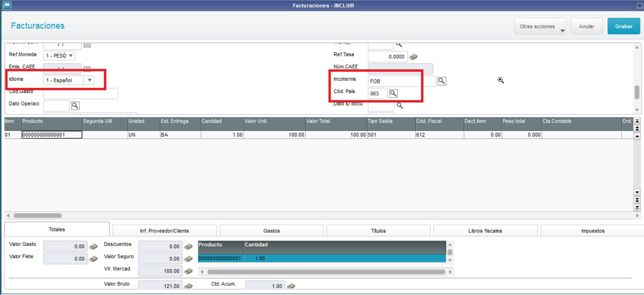Click the Ref.Tasa value field
644x295 pixels.
[387, 57]
